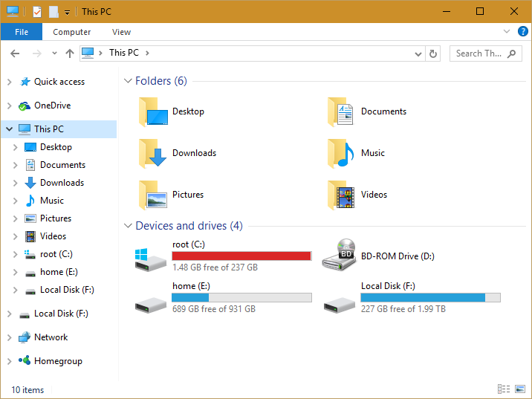Switch to large icons view in status bar
Image resolution: width=532 pixels, height=399 pixels.
tap(520, 389)
